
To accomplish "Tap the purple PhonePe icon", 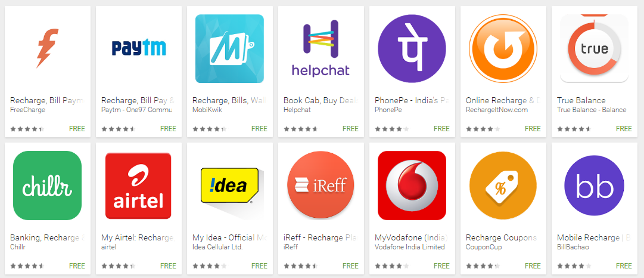I will click(x=412, y=48).
